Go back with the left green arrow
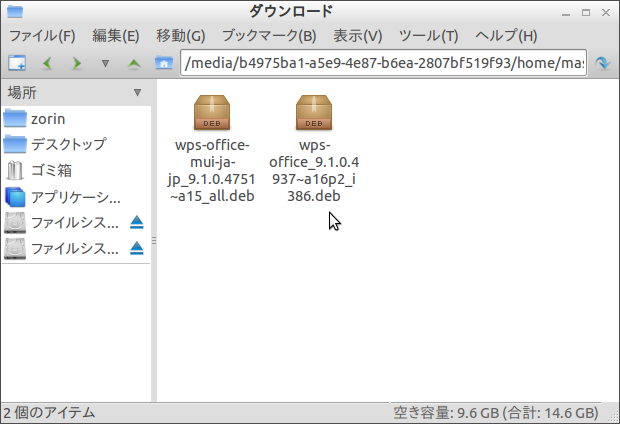 point(47,63)
